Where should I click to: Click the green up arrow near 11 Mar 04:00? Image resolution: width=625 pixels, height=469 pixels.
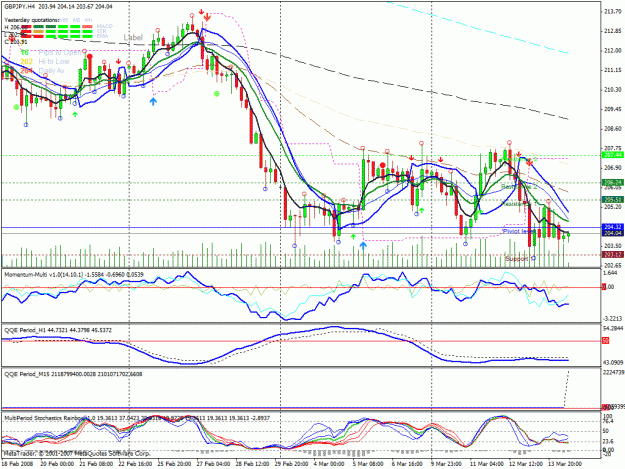pyautogui.click(x=481, y=212)
